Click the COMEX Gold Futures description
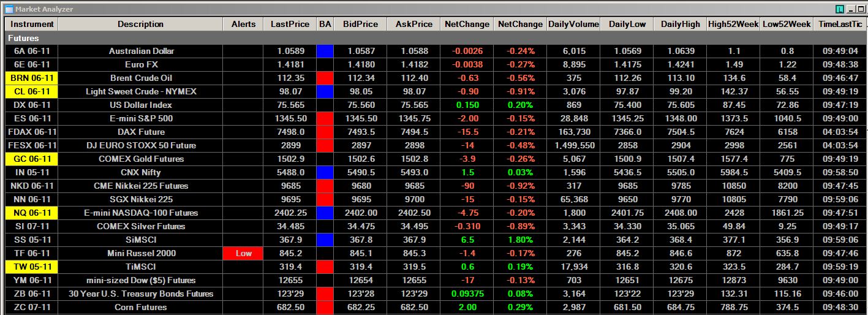 click(x=141, y=159)
